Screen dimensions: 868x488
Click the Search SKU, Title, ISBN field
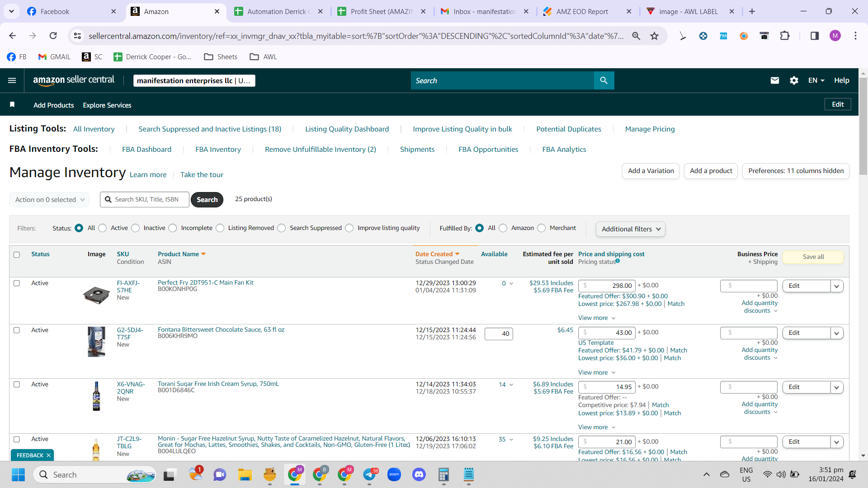point(145,200)
